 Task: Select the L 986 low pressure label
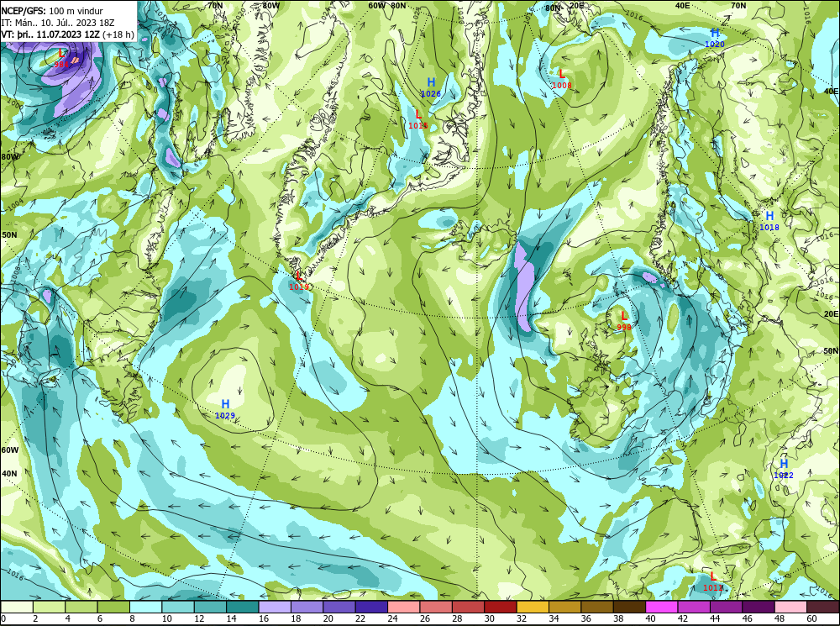tap(61, 59)
